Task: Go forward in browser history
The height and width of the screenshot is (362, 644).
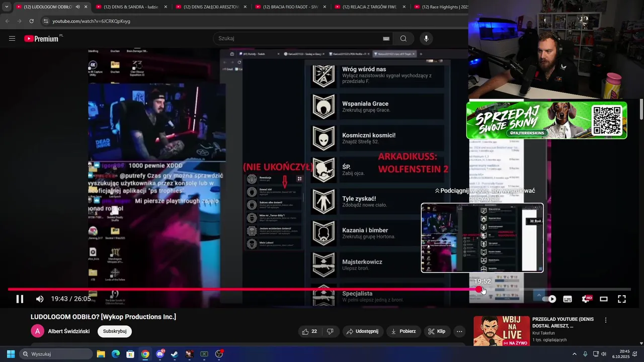Action: tap(19, 21)
